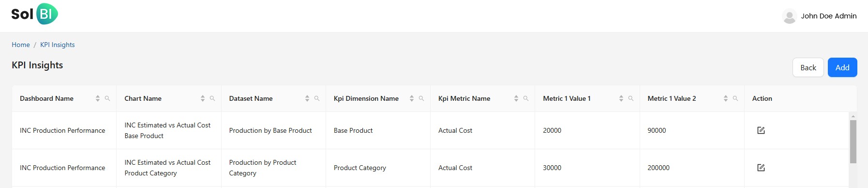Click the Action column header
The width and height of the screenshot is (868, 188).
pos(762,98)
